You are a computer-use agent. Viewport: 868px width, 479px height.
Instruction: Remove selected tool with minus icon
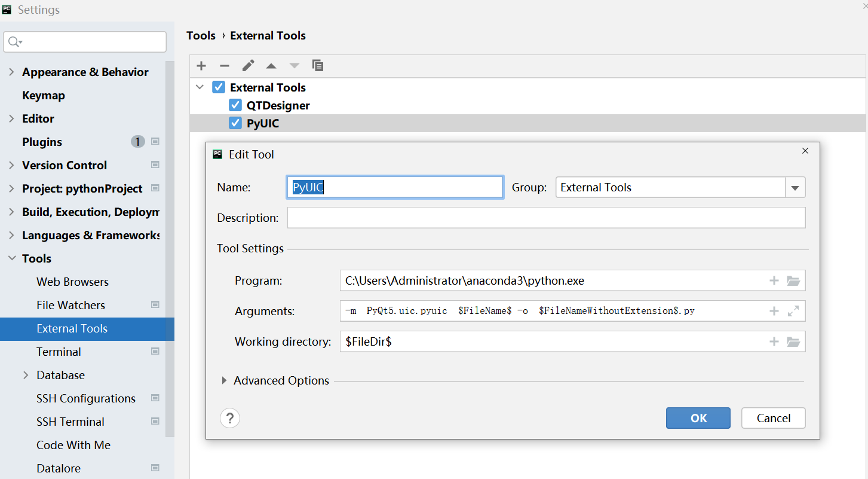pyautogui.click(x=225, y=66)
